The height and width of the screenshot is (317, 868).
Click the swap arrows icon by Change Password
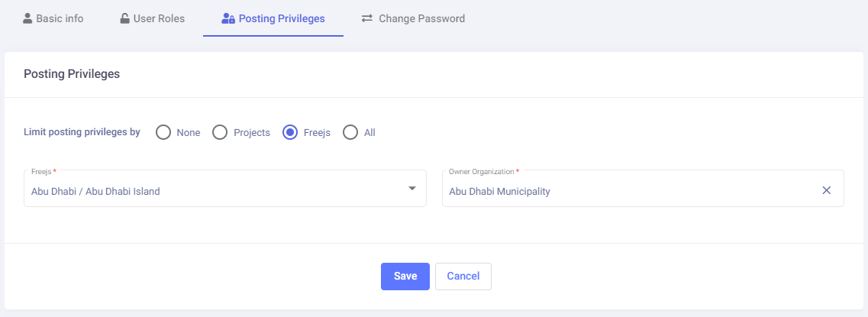[367, 18]
